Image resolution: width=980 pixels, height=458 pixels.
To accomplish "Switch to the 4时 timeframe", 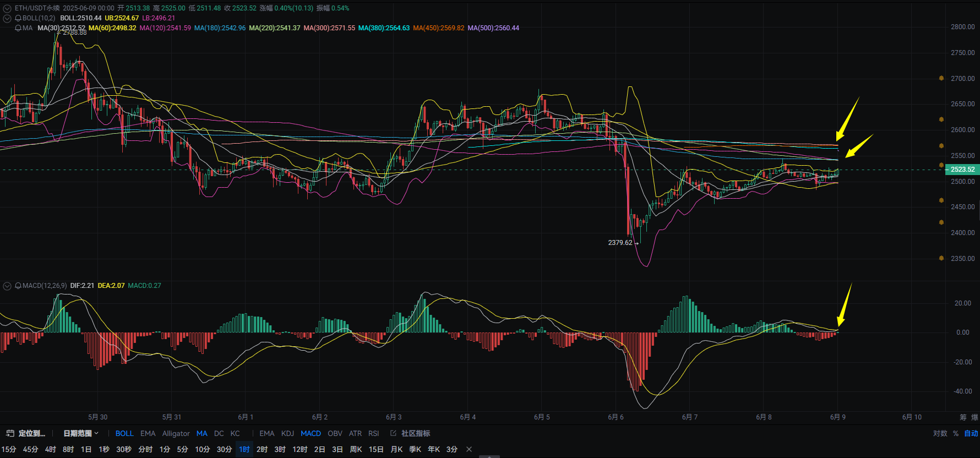I will tap(51, 449).
